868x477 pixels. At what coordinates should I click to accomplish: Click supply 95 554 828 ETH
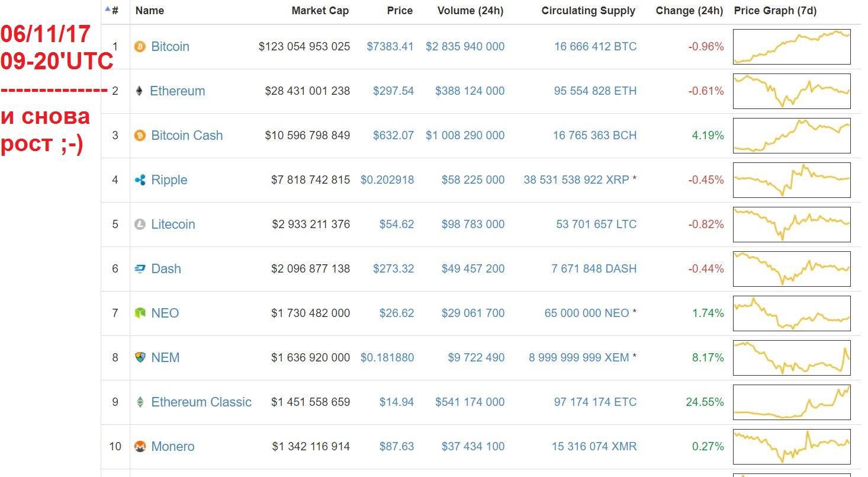point(596,91)
